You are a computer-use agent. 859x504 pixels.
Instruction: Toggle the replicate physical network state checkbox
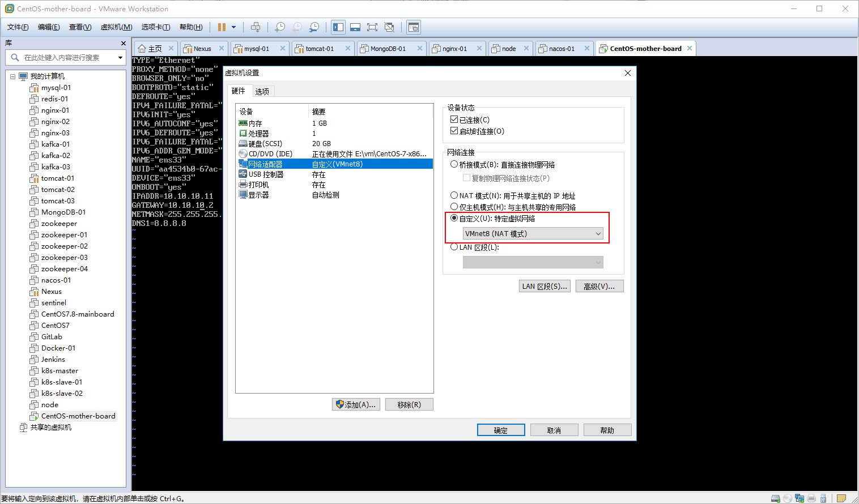click(466, 178)
